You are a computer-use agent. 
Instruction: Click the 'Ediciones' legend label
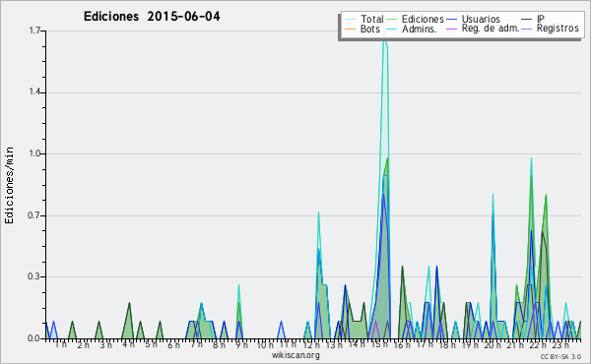click(x=423, y=19)
